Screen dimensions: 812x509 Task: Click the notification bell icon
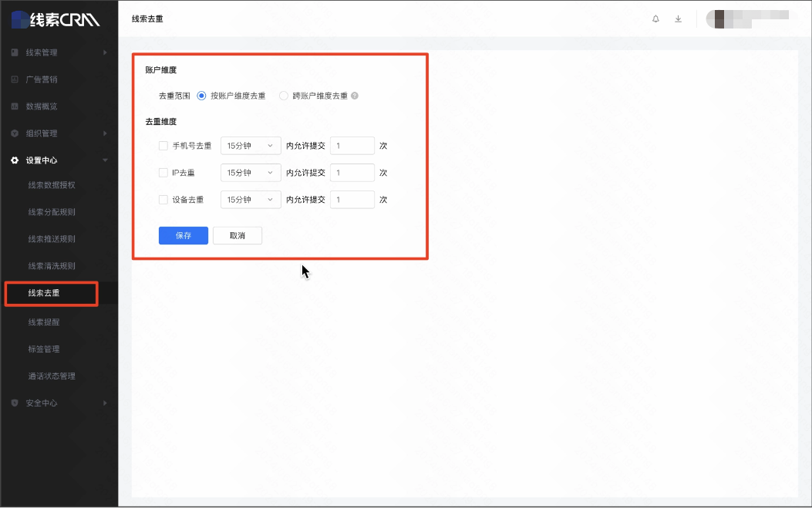pos(656,19)
